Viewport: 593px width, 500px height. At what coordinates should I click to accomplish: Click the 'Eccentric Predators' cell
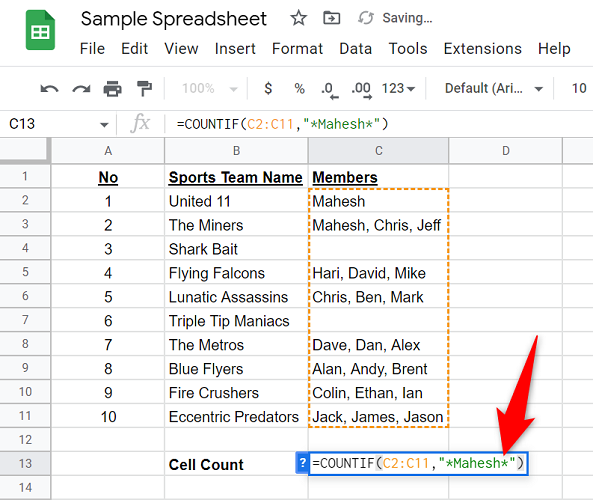point(236,416)
